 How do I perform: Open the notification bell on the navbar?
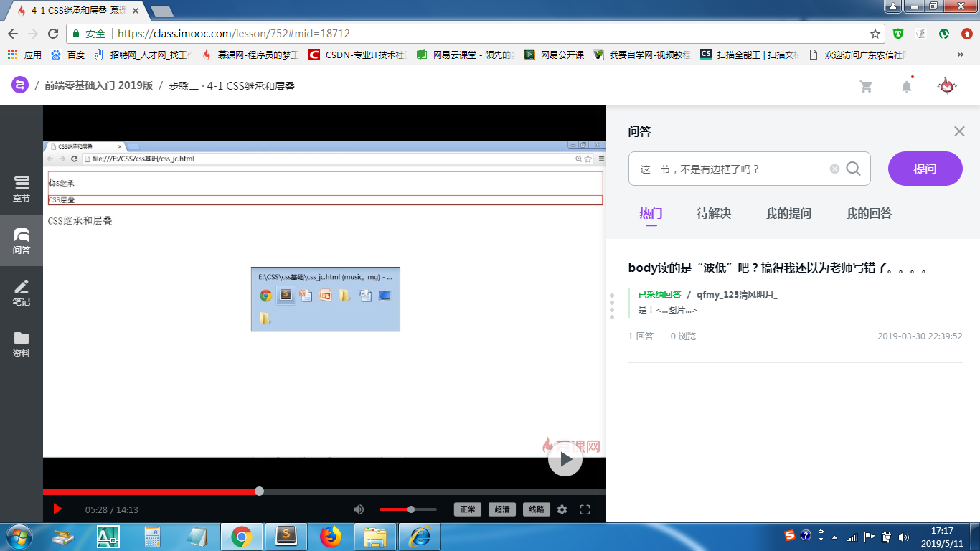coord(906,85)
